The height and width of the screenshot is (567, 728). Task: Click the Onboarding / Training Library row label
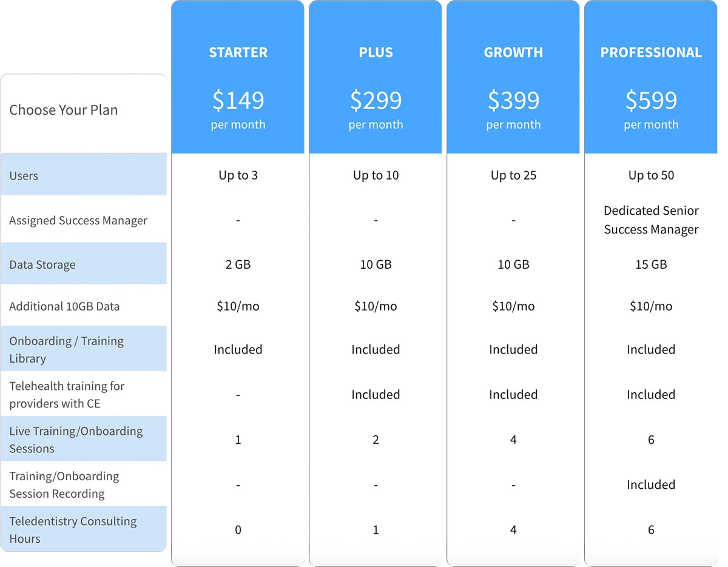click(67, 347)
